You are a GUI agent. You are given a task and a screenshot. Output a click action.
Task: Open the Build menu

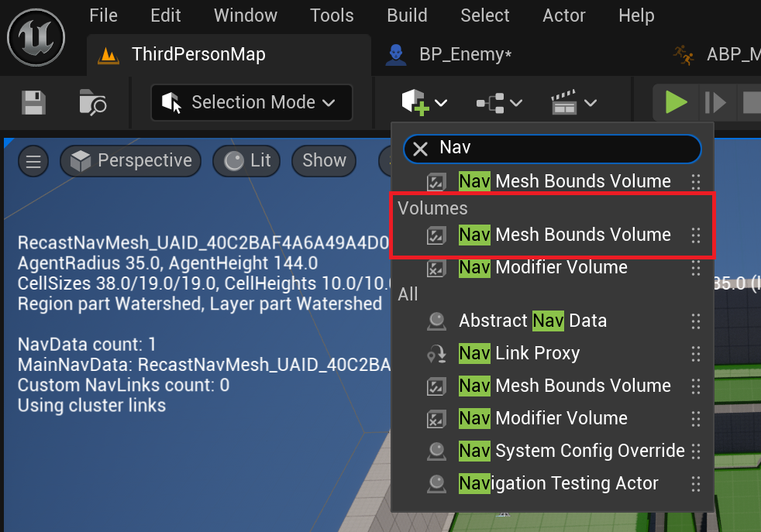(407, 15)
